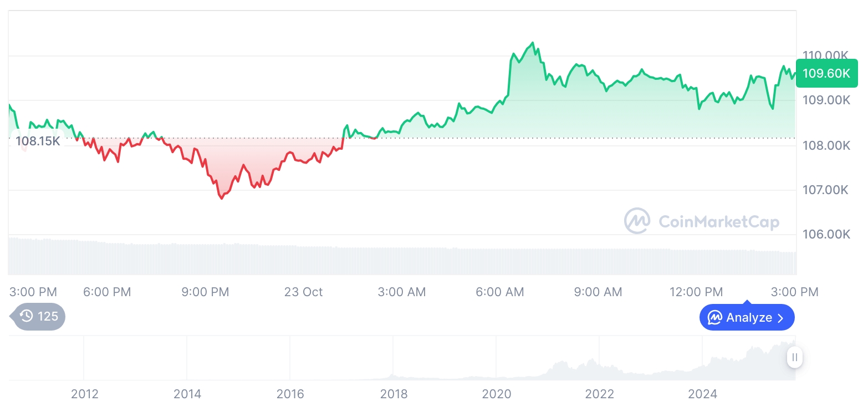Screen dimensions: 868x406
Task: Click the 2024 label on the year timeline
Action: pos(702,394)
